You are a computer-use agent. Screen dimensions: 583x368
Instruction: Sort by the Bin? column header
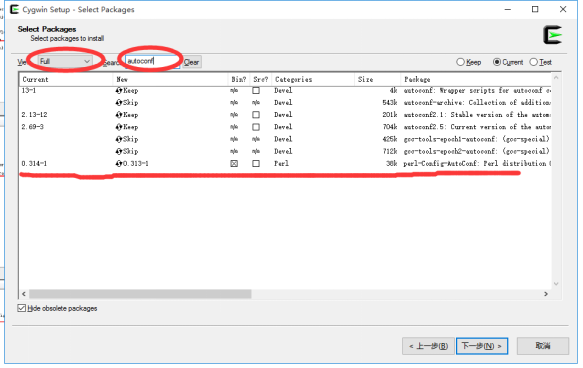tap(239, 80)
